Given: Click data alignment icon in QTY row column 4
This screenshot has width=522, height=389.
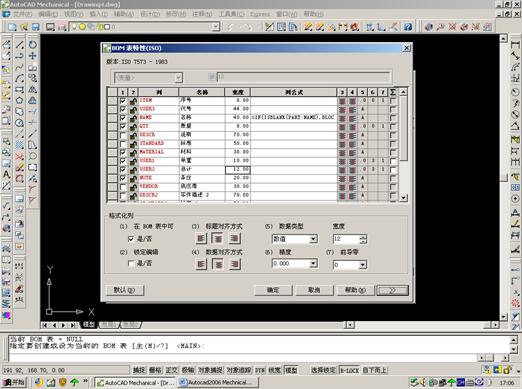Looking at the screenshot, I should pos(352,126).
